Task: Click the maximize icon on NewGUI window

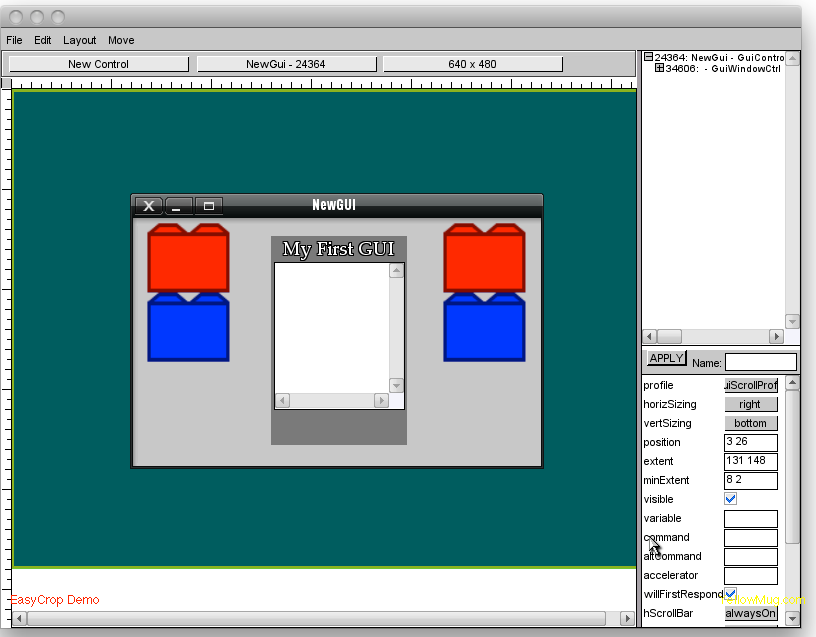Action: tap(209, 206)
